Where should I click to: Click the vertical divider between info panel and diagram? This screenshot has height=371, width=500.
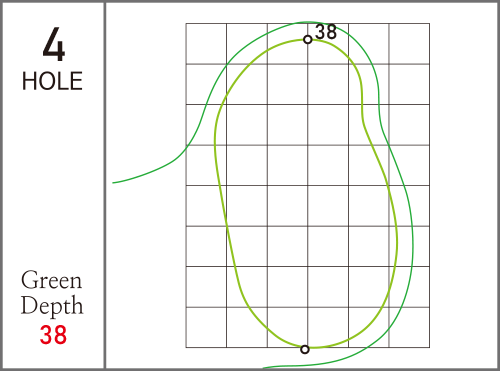click(105, 185)
